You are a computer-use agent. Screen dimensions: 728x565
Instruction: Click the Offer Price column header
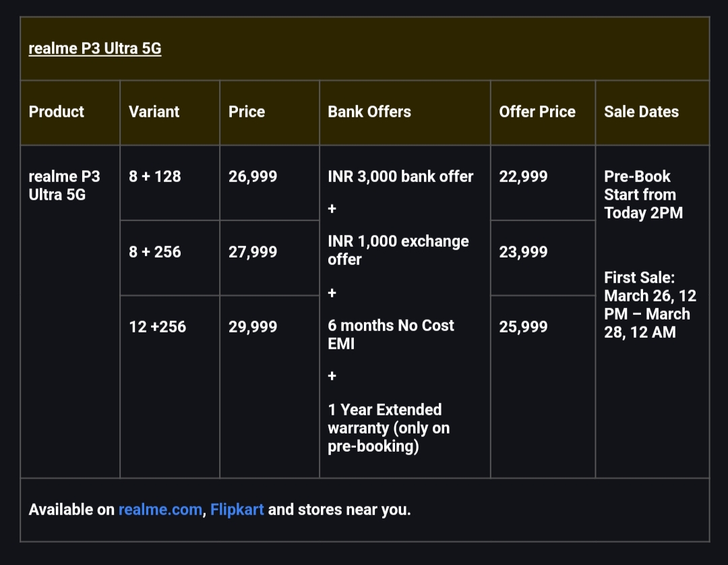tap(537, 112)
